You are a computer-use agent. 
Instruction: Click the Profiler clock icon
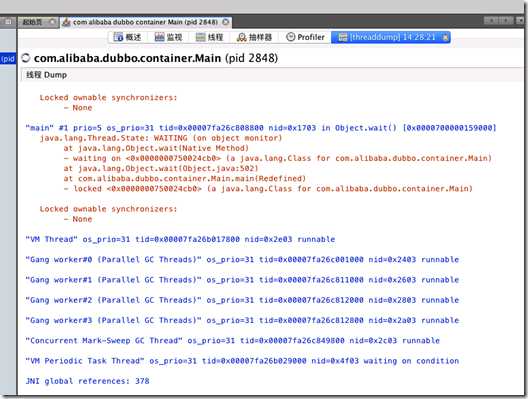point(290,37)
